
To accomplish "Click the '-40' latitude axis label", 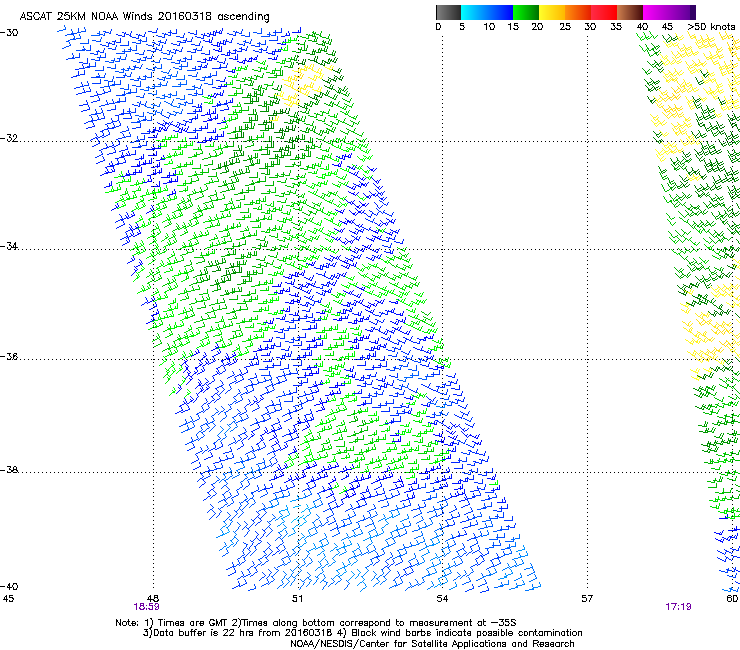I will pos(9,586).
